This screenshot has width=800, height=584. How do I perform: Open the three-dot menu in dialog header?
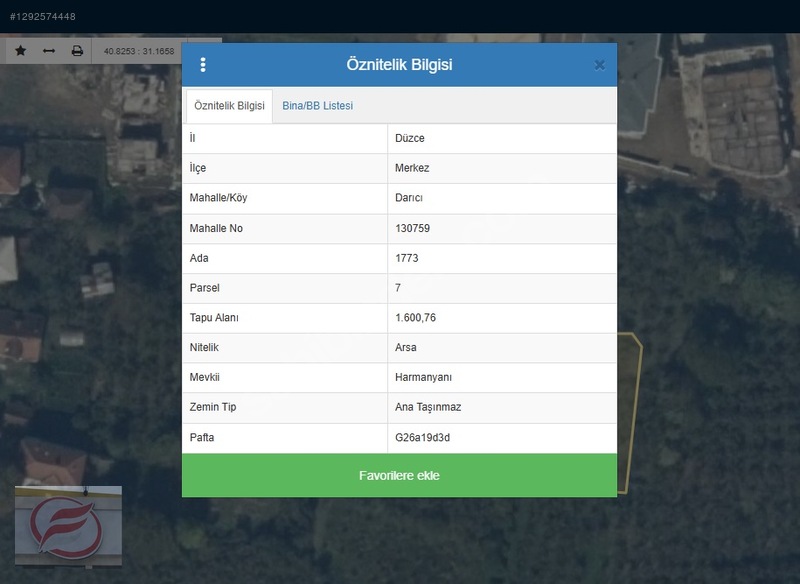[203, 65]
